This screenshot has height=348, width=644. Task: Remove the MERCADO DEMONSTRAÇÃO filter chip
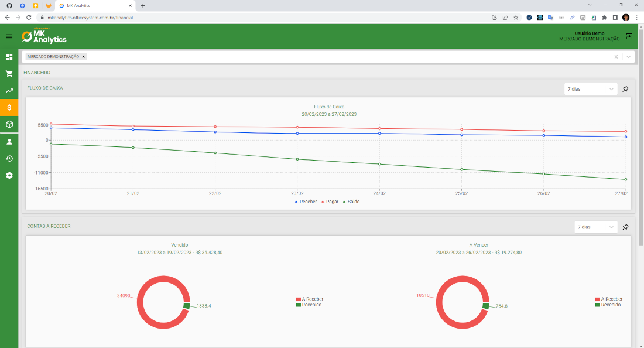[83, 57]
